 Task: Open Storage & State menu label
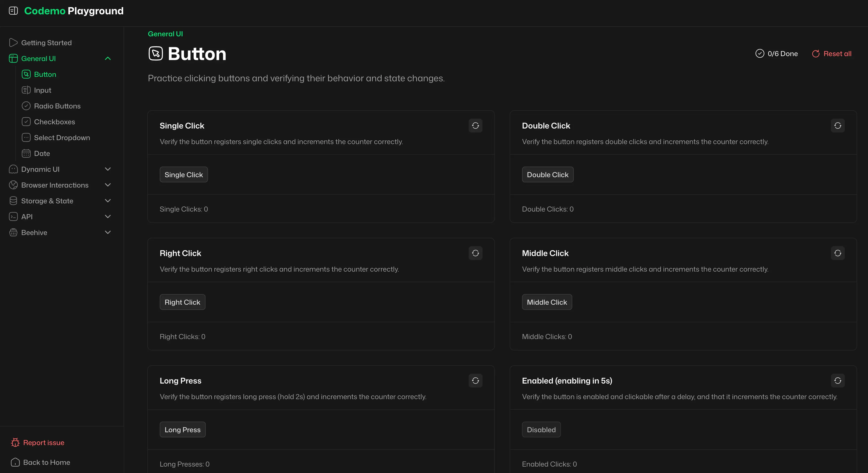click(x=47, y=201)
